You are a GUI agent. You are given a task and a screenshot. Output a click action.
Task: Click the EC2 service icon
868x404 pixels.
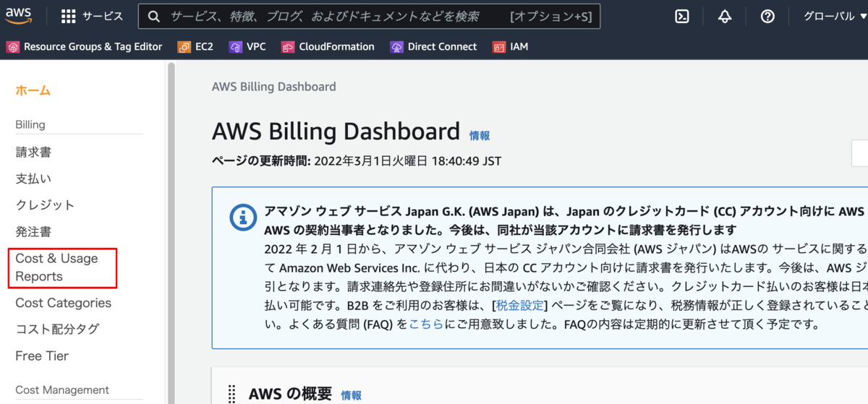point(184,47)
